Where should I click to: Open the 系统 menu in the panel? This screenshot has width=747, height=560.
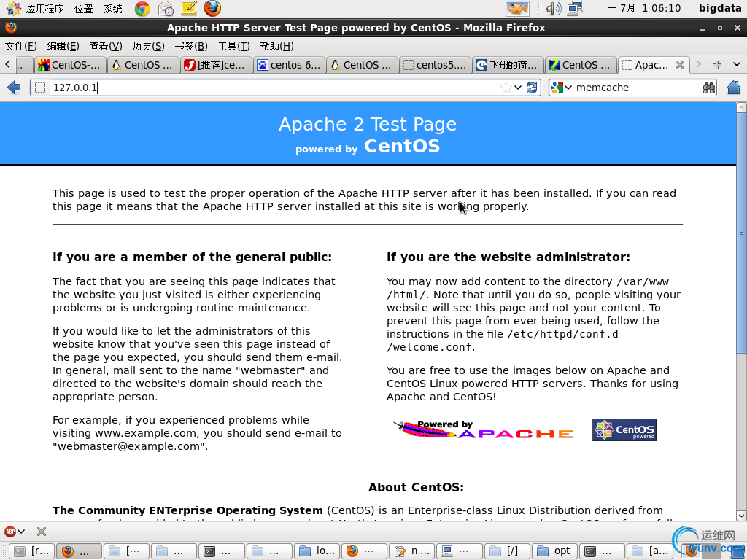point(113,9)
